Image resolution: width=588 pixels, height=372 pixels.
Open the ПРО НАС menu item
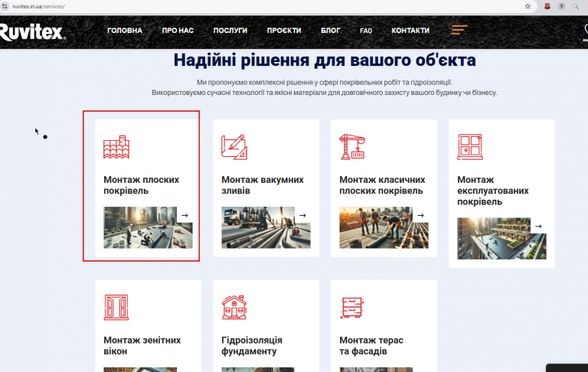pos(178,31)
